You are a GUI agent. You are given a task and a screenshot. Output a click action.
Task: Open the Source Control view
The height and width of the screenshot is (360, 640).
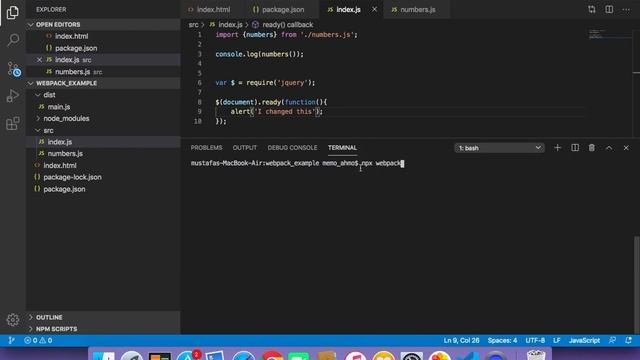[x=13, y=69]
